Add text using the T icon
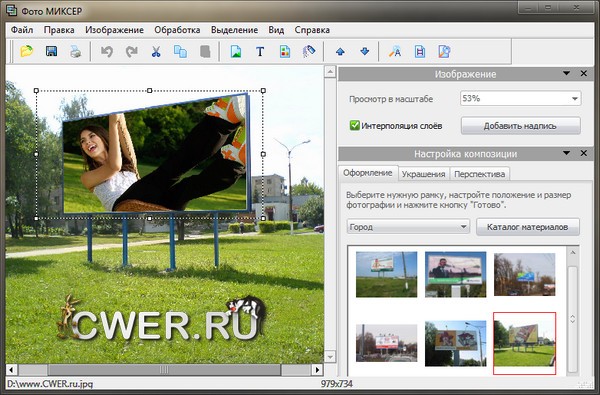 pos(260,51)
